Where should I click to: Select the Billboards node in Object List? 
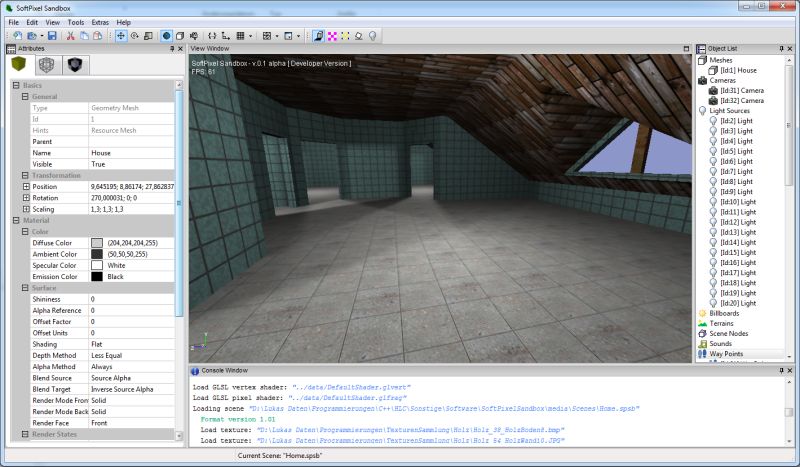pyautogui.click(x=724, y=313)
